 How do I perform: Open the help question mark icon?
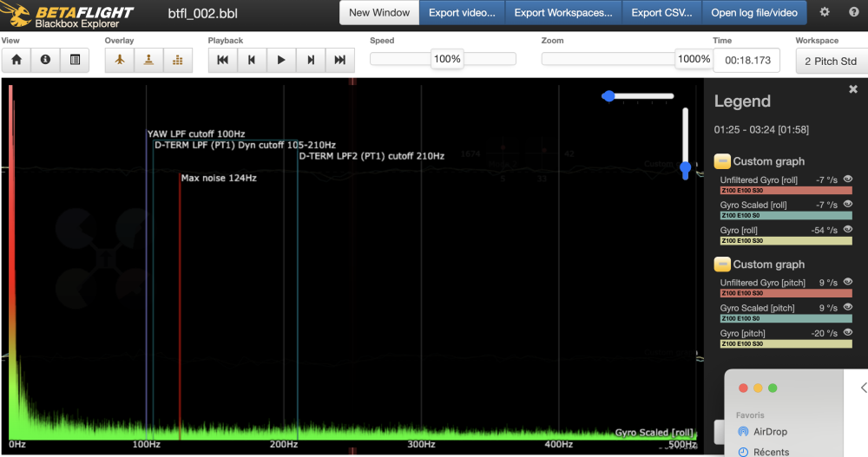853,13
